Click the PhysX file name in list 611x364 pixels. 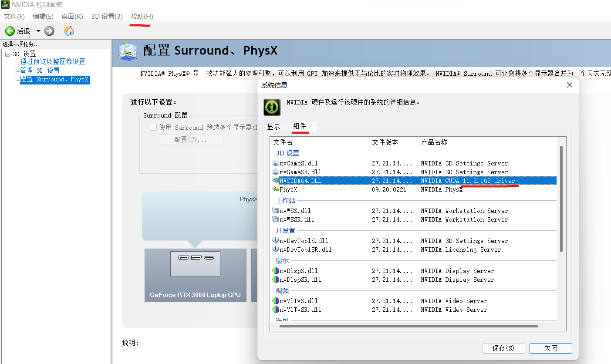point(288,189)
